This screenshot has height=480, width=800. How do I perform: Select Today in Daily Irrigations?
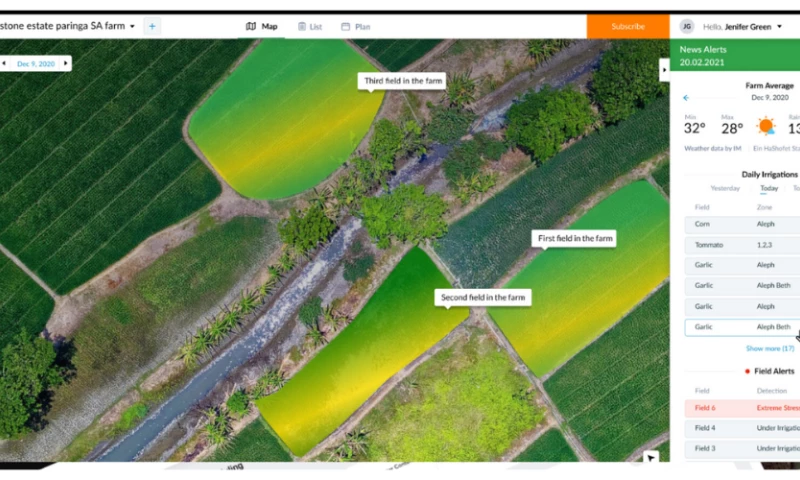(769, 188)
